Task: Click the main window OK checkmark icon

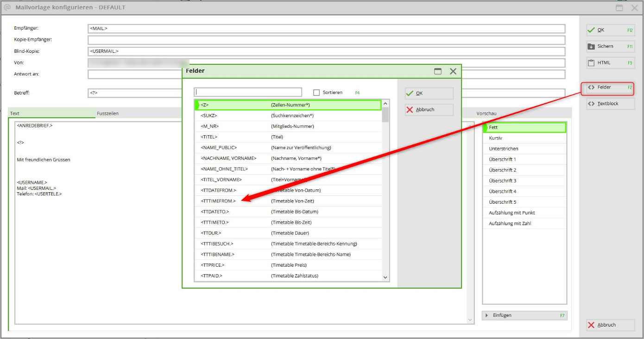Action: (591, 30)
